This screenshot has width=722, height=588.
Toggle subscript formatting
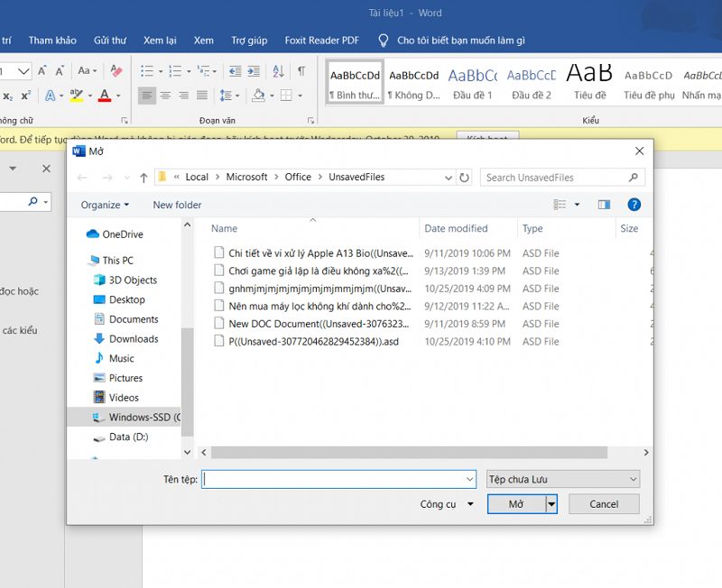(x=7, y=95)
